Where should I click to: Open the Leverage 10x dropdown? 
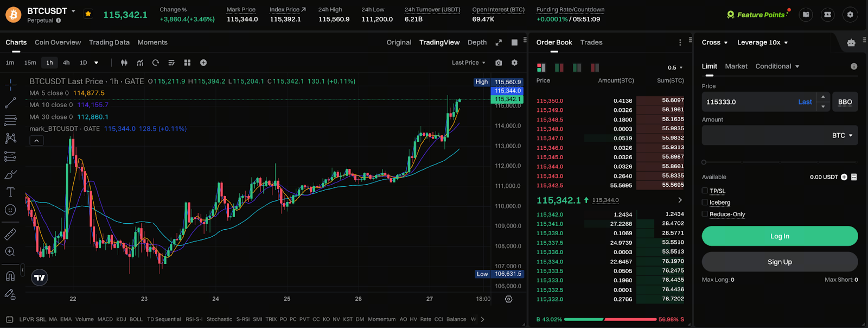pos(762,42)
